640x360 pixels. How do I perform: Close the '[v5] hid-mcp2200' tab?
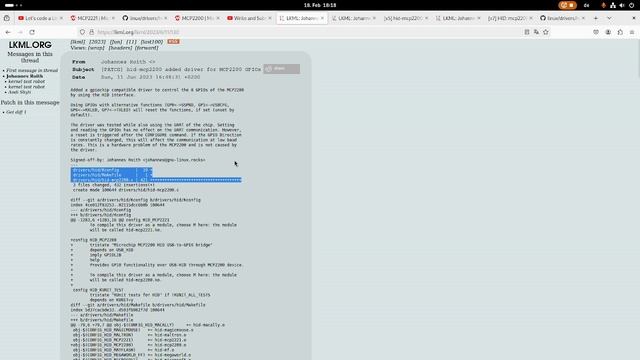(427, 18)
